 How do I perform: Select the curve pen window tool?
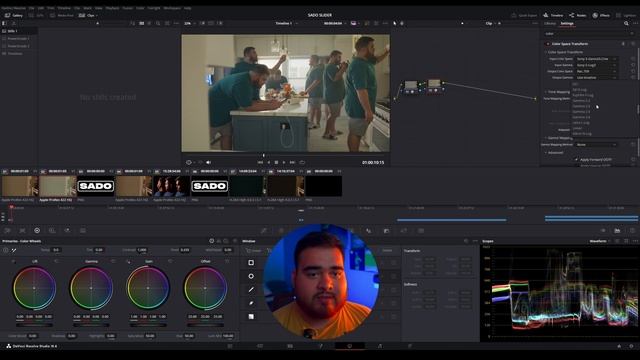coord(251,303)
